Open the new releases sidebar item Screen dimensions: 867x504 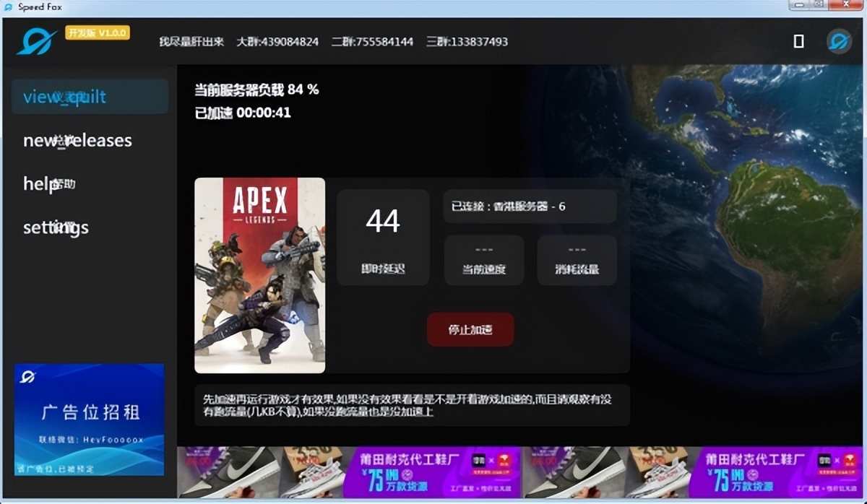point(77,140)
